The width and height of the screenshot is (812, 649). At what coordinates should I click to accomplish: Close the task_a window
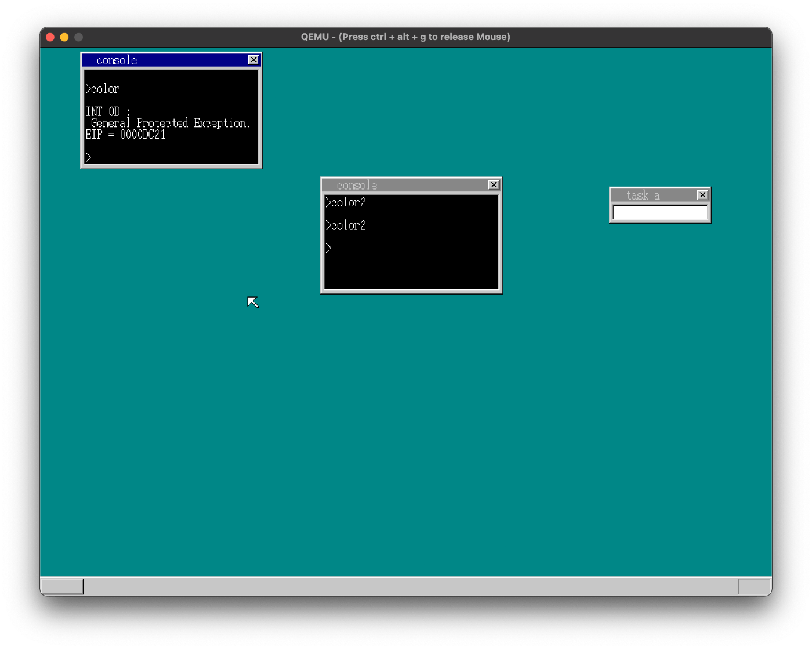(702, 195)
